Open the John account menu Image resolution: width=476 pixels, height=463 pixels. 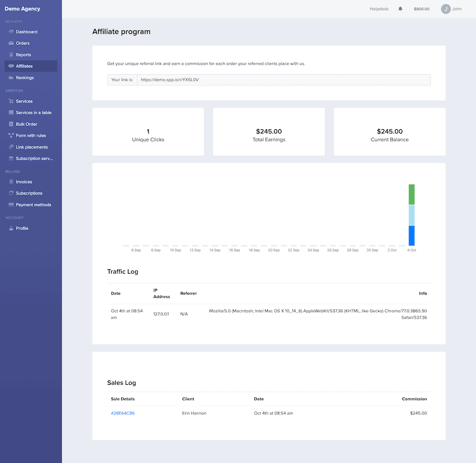[x=452, y=9]
